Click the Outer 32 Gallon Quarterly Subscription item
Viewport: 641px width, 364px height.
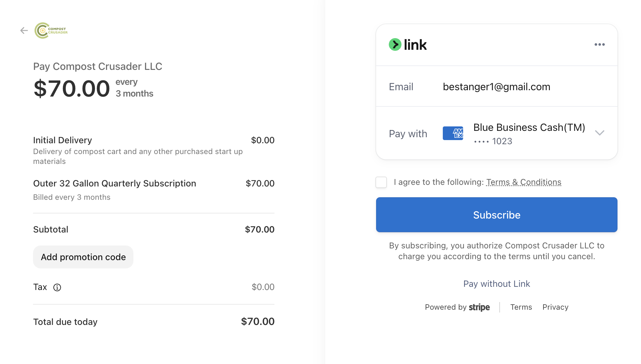(x=115, y=183)
